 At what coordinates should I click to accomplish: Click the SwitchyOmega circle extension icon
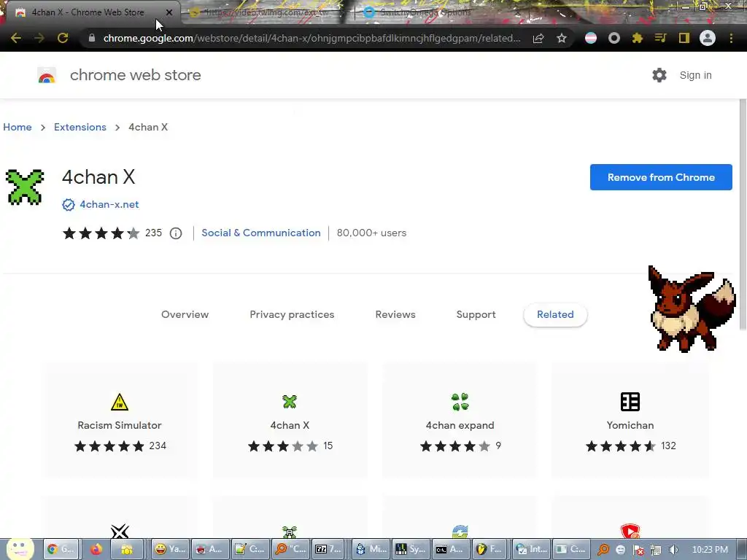click(614, 38)
